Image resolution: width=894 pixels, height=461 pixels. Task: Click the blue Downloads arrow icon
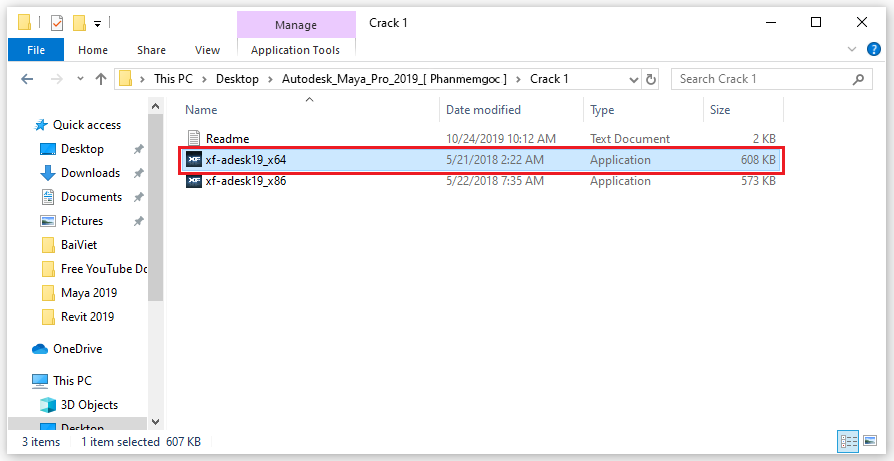pos(48,173)
